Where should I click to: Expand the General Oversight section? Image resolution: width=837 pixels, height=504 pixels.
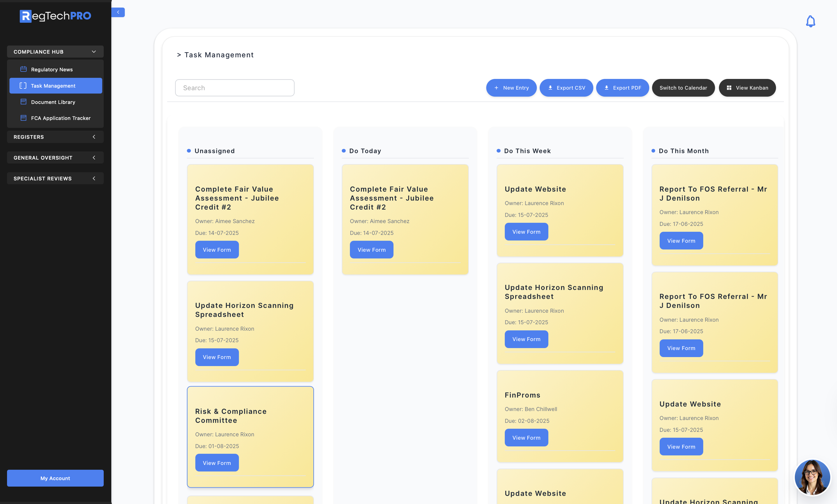point(55,158)
